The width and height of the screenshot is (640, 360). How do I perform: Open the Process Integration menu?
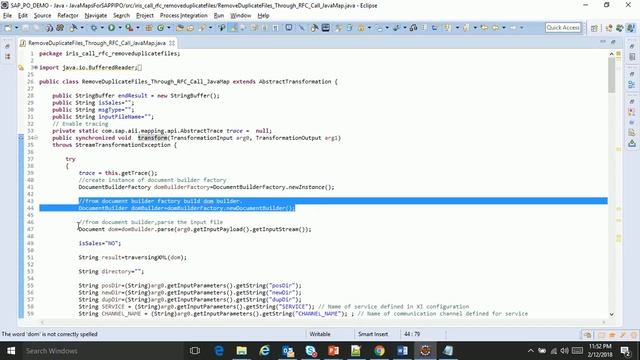184,16
